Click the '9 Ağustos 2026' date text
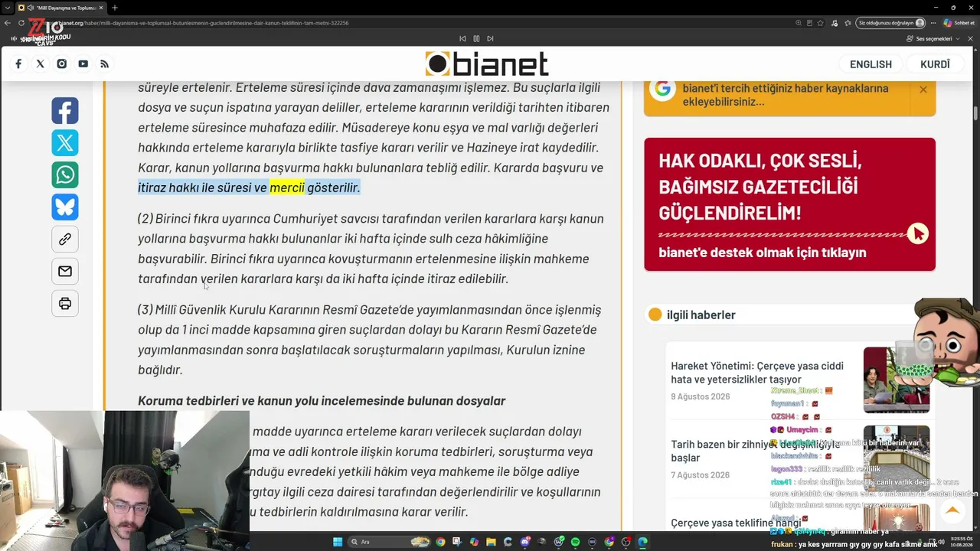The height and width of the screenshot is (551, 980). click(701, 396)
